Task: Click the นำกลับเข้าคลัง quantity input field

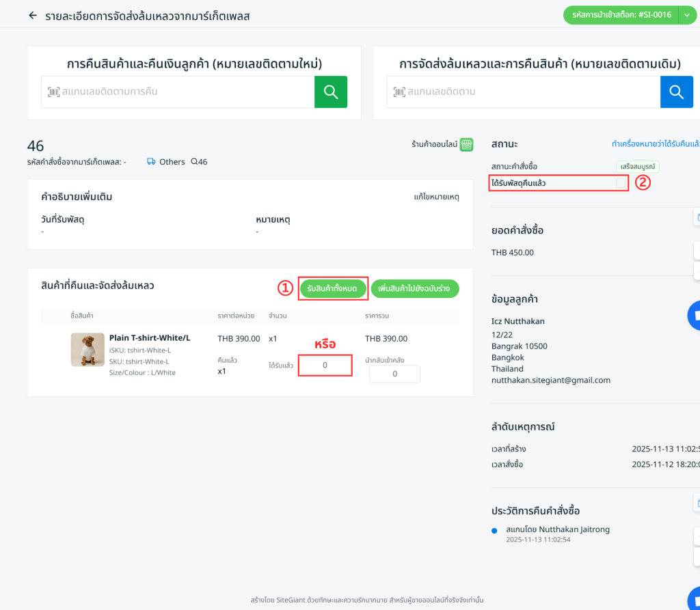Action: pyautogui.click(x=394, y=374)
